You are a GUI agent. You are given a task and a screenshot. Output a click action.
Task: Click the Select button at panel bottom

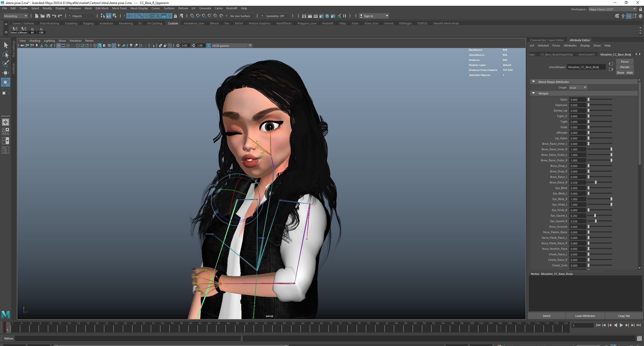click(546, 316)
